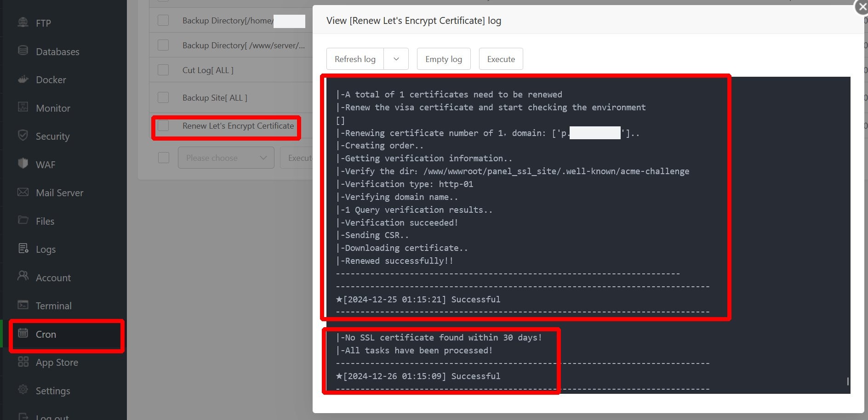Screen dimensions: 868x420
Task: Open Mail Server in the sidebar
Action: [x=60, y=193]
